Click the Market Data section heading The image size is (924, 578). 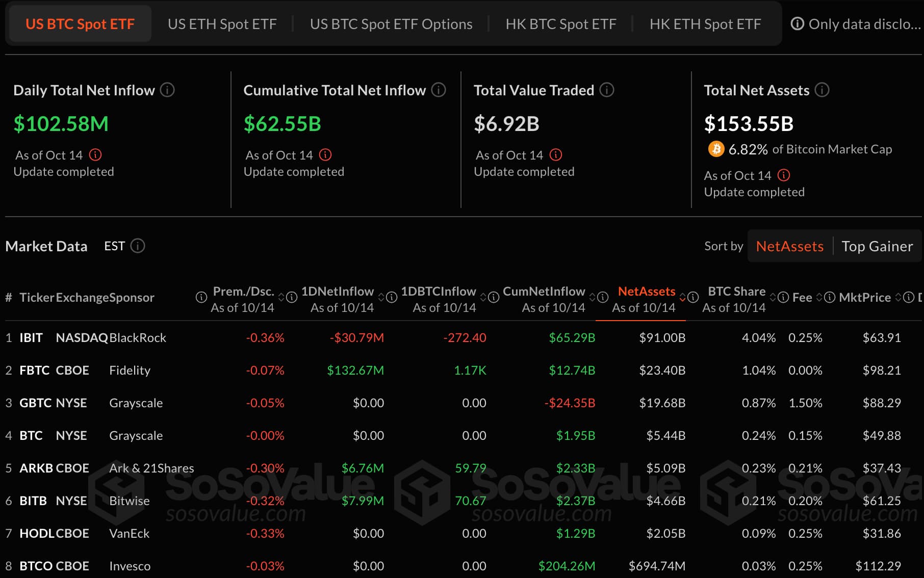(x=46, y=246)
